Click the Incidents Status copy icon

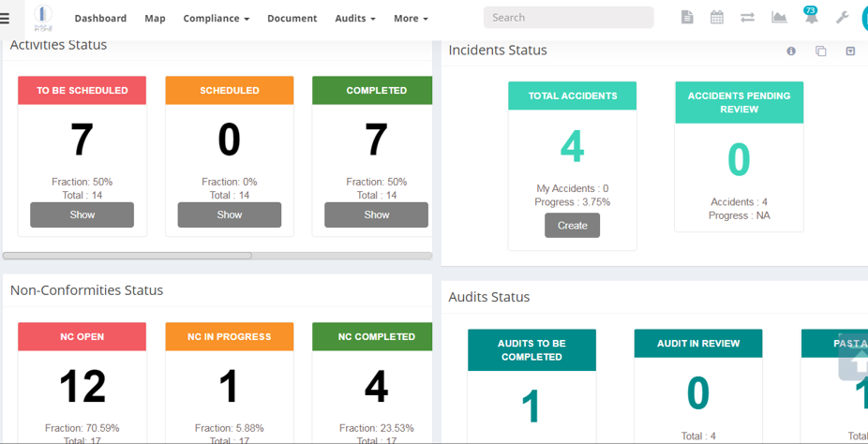[821, 52]
